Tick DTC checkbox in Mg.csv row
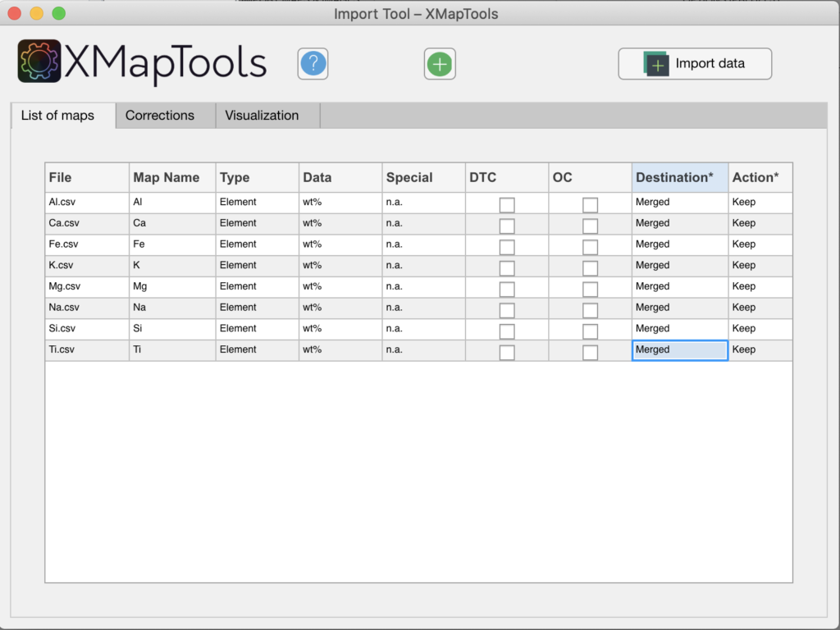This screenshot has height=630, width=840. [507, 289]
